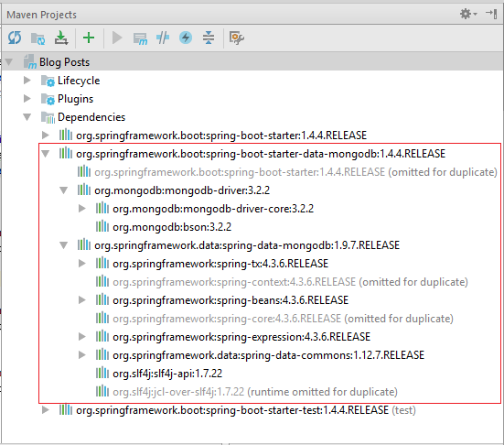Click Reimport All Maven Projects icon
This screenshot has width=504, height=445.
click(15, 38)
